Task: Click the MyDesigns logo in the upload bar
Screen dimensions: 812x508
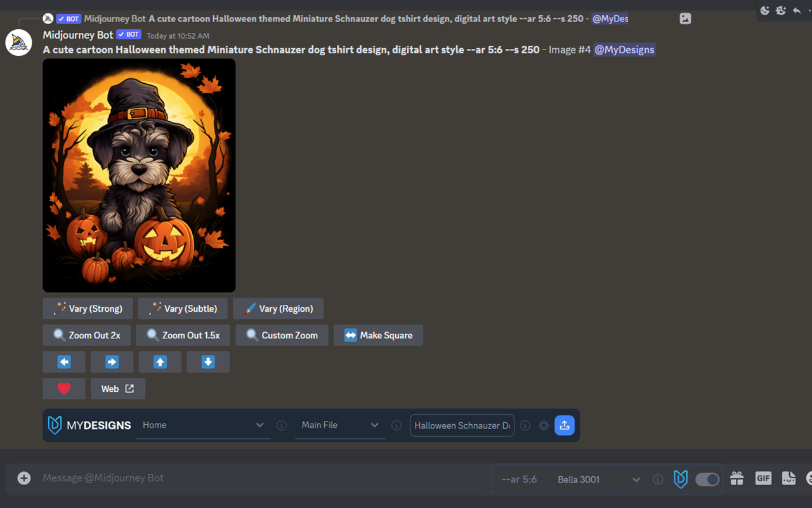Action: click(89, 425)
